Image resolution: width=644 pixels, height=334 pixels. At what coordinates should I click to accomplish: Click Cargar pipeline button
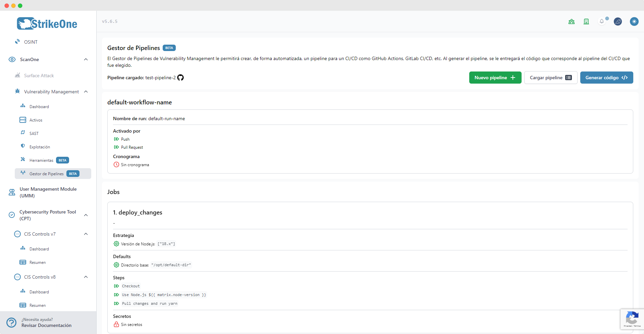point(551,78)
